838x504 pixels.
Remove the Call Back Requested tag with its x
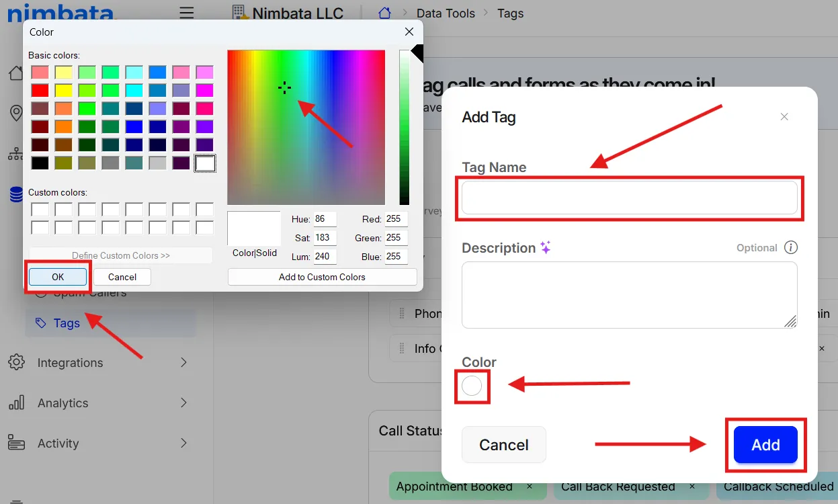pos(692,487)
